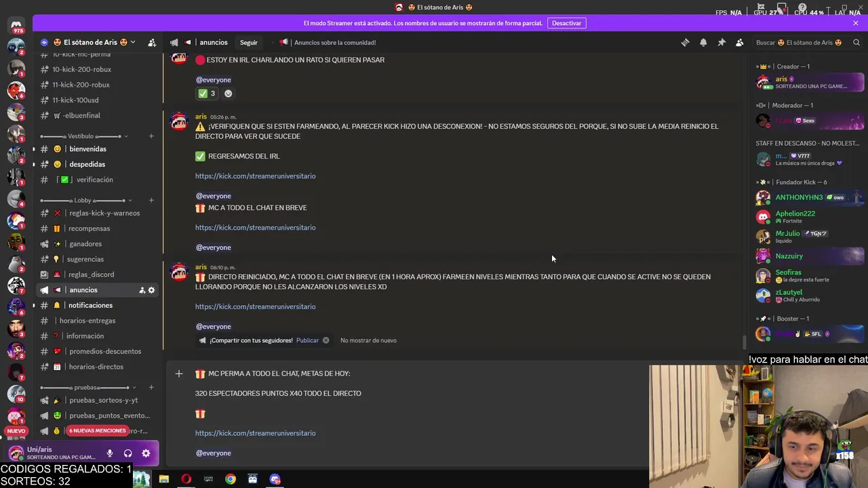The width and height of the screenshot is (868, 488).
Task: Jump to 6 nuevas menciones pill
Action: tap(98, 430)
